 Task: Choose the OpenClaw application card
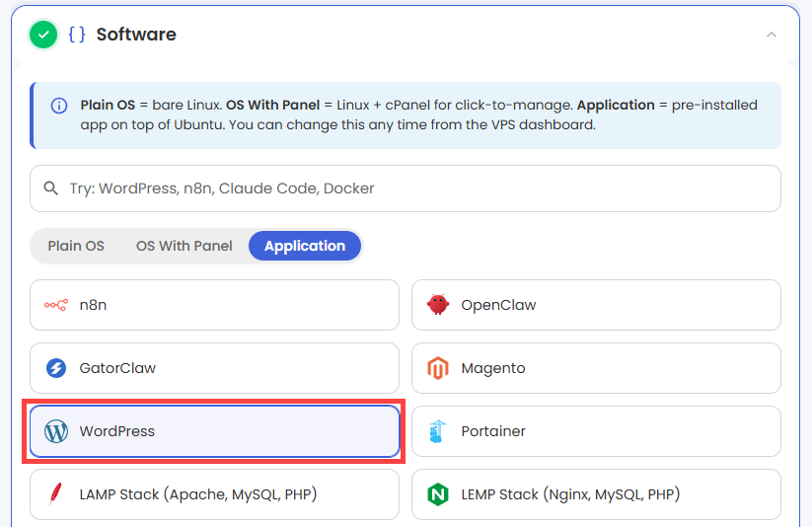pos(596,305)
